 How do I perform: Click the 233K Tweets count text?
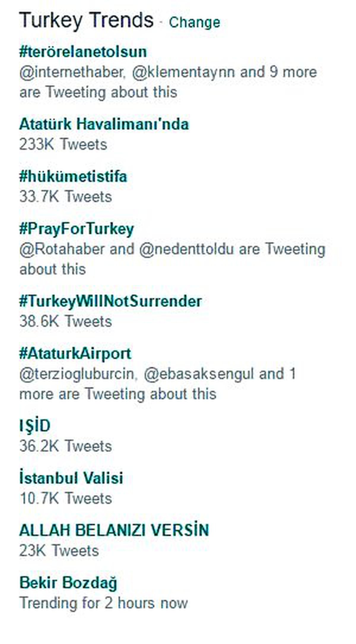[x=64, y=145]
